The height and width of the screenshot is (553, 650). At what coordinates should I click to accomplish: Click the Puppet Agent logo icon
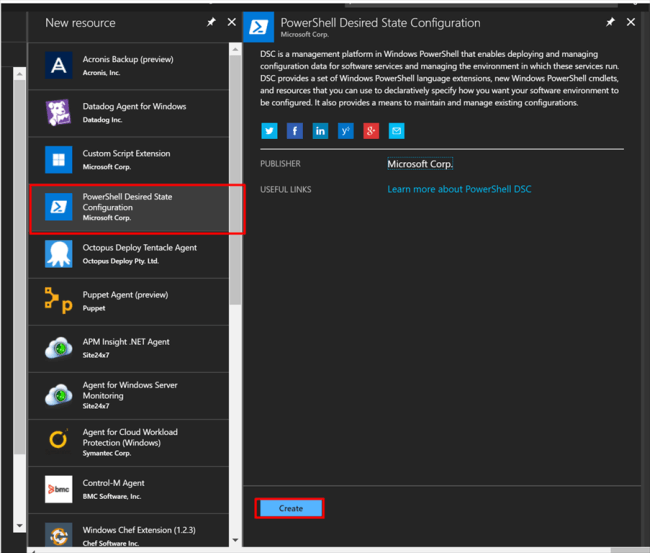pyautogui.click(x=58, y=301)
